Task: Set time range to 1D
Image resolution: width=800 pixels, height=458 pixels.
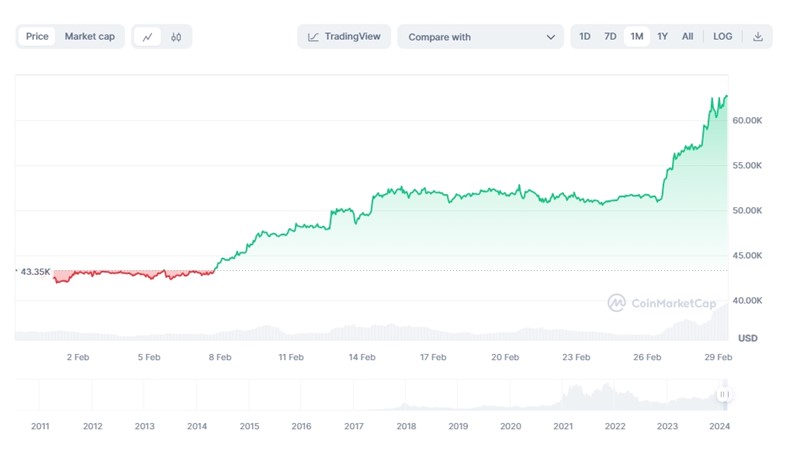Action: 586,37
